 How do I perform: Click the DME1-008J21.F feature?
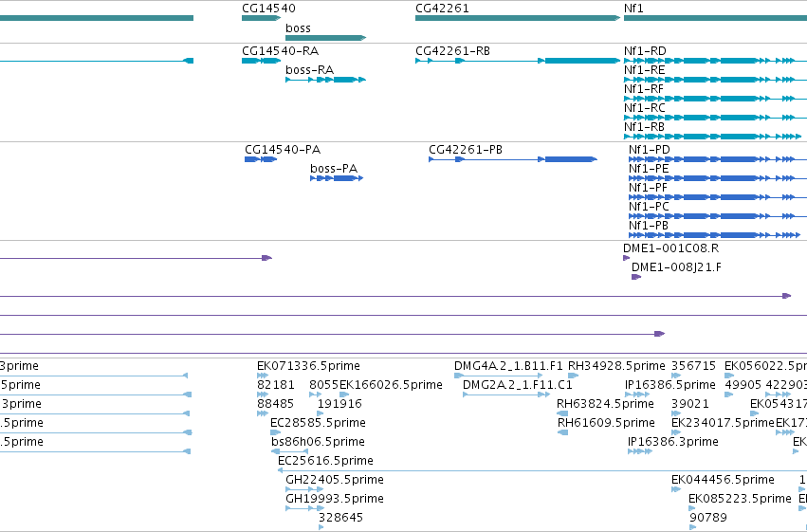tap(636, 277)
